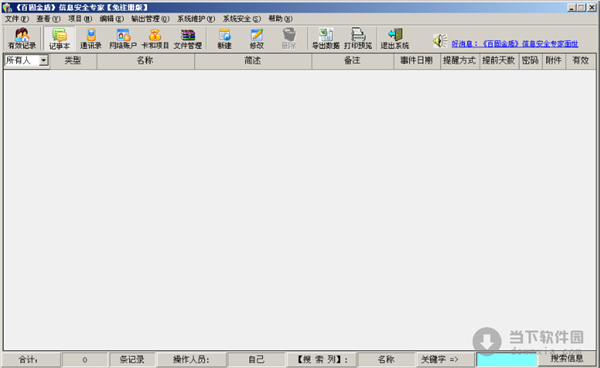Open the 项目 menu
The image size is (600, 368).
(80, 19)
